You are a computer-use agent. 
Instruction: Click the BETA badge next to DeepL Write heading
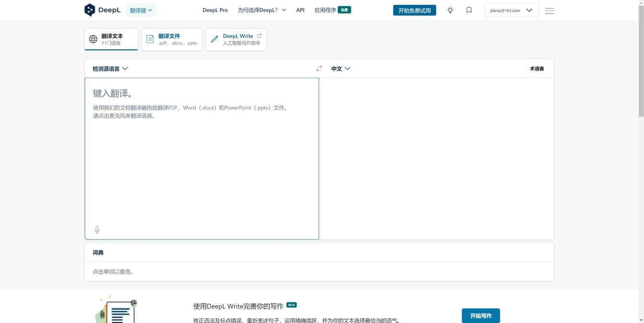coord(291,305)
